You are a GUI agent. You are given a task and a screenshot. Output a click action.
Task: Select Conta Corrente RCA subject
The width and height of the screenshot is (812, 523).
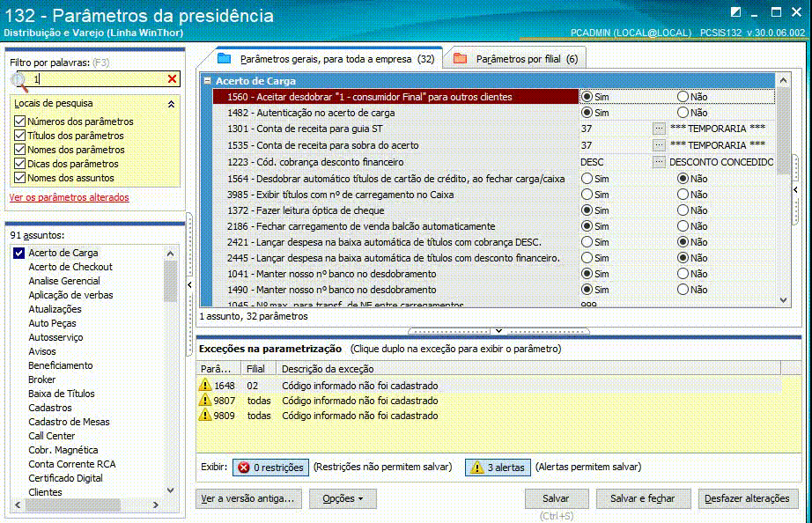tap(72, 464)
